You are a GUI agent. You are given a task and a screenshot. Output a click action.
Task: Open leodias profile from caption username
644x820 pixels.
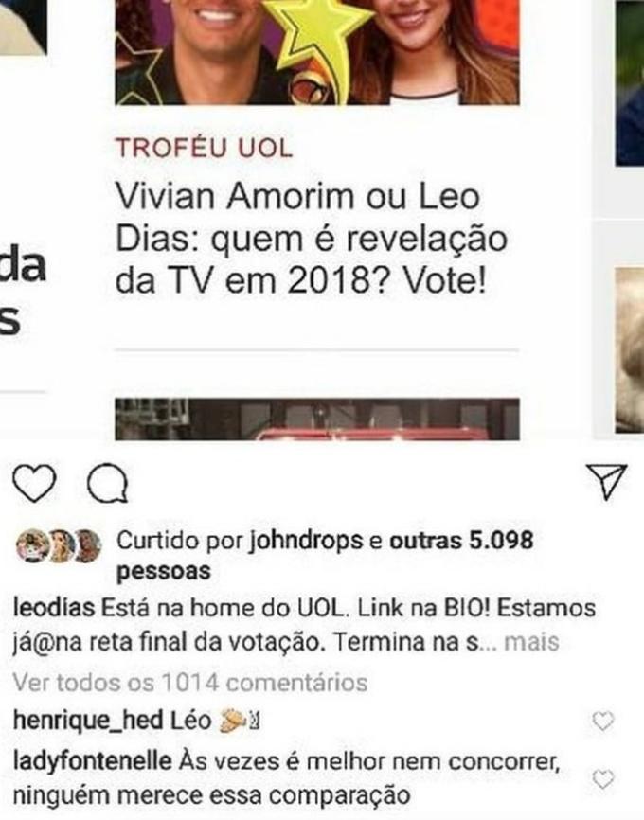[53, 608]
